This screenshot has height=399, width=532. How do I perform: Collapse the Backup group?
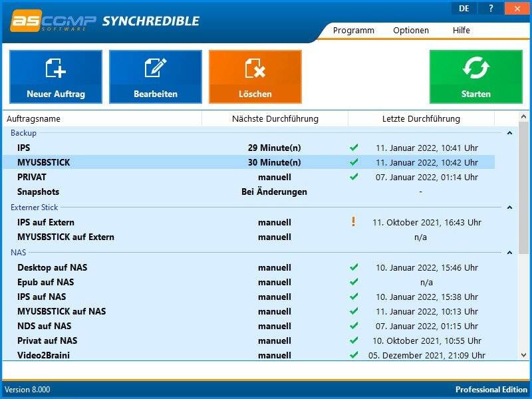tap(509, 133)
